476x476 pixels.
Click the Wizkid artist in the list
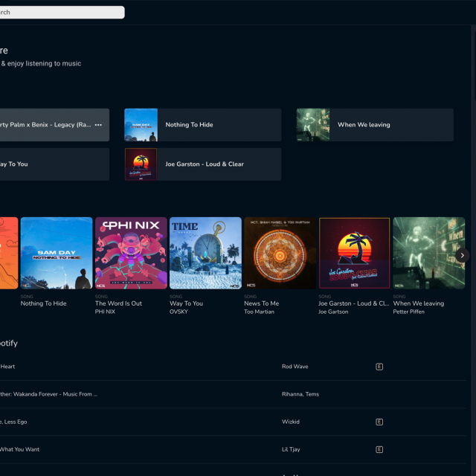click(291, 422)
